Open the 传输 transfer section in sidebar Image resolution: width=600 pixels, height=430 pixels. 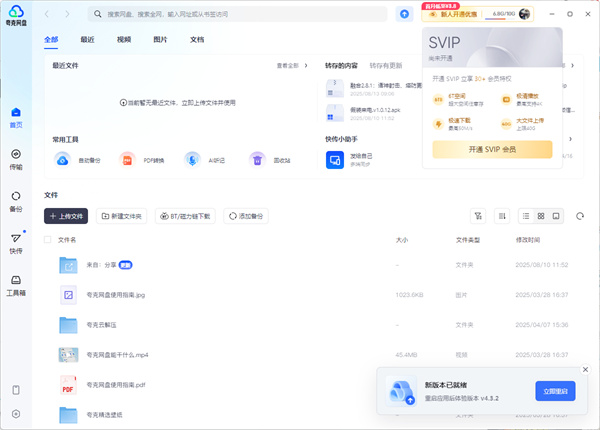coord(16,160)
